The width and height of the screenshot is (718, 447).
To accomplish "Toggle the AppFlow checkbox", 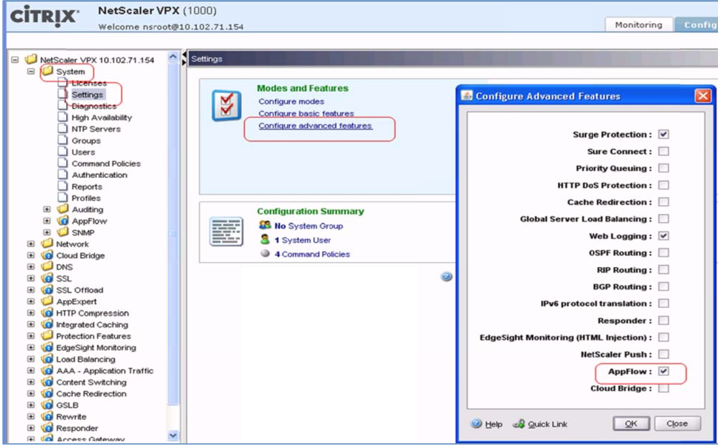I will pyautogui.click(x=664, y=371).
